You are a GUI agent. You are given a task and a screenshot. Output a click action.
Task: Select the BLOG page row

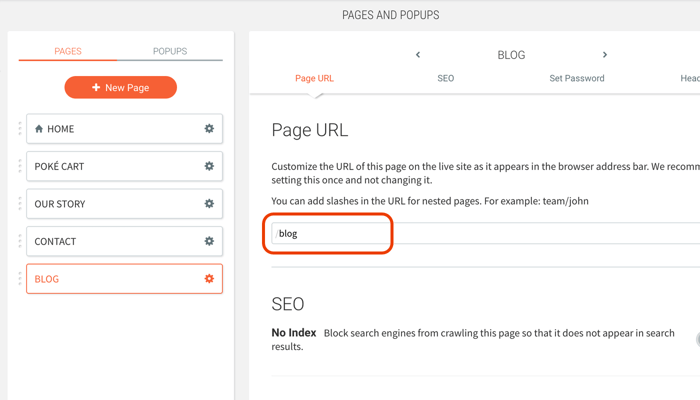click(x=125, y=279)
